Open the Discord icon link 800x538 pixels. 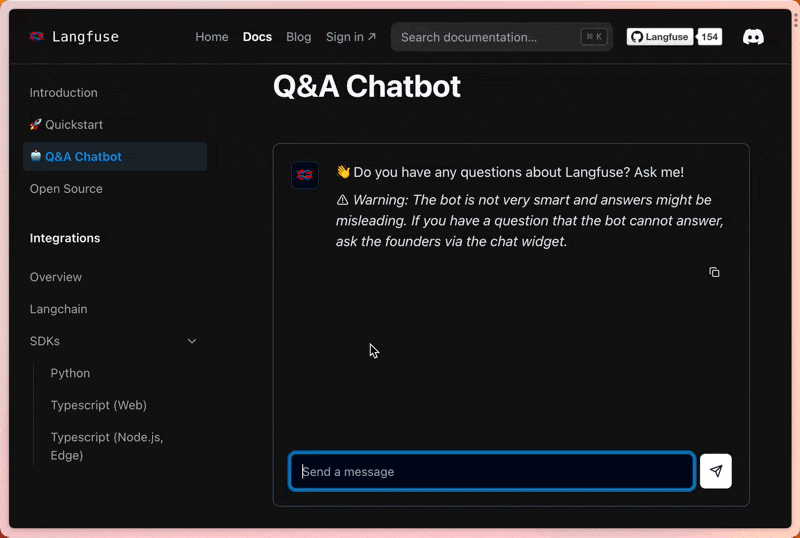pos(753,37)
